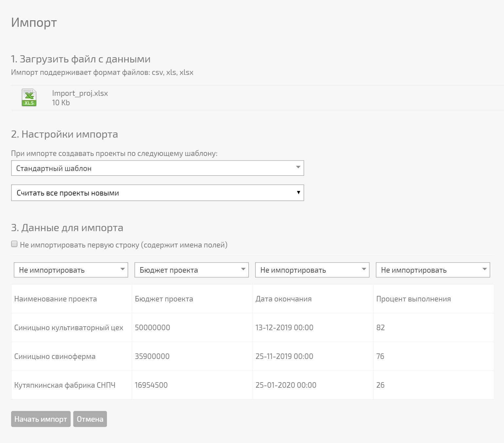Click percent value '76'
Image resolution: width=504 pixels, height=443 pixels.
(380, 356)
